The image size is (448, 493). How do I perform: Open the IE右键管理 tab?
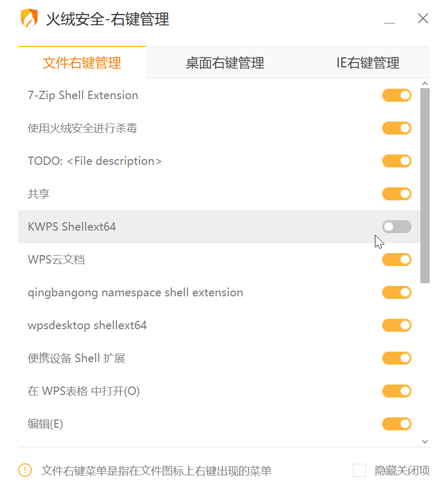click(368, 63)
